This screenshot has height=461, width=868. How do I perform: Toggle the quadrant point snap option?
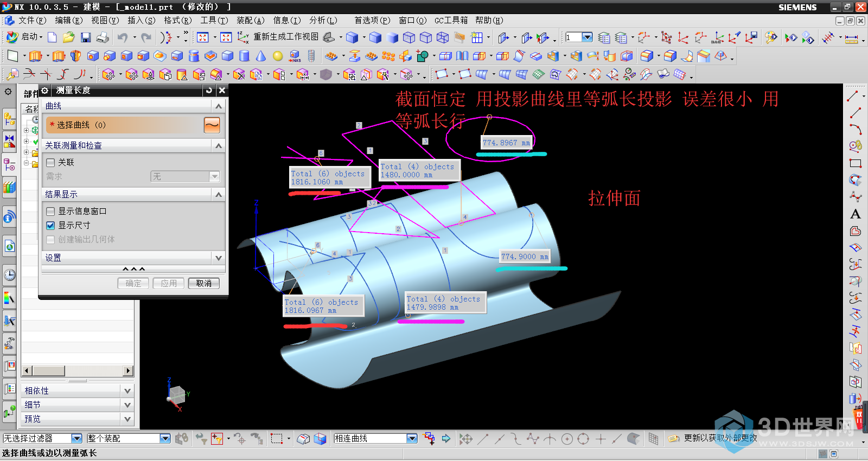584,439
